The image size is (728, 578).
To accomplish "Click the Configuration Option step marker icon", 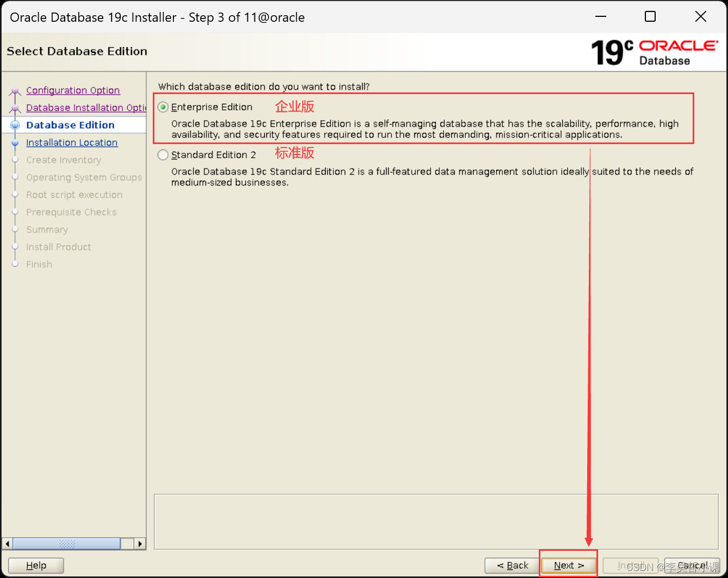I will [x=15, y=91].
